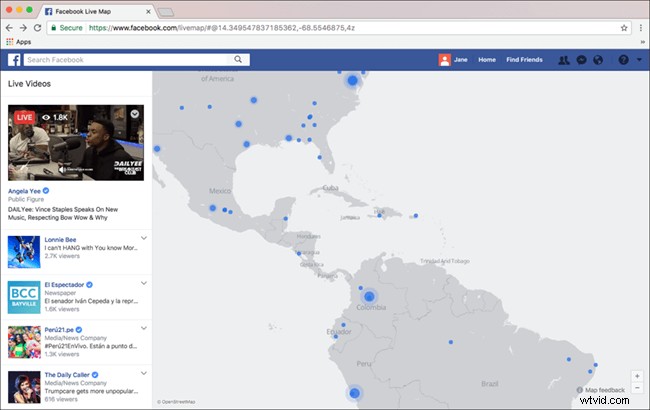Click the Facebook logo icon
The height and width of the screenshot is (410, 650).
point(14,60)
